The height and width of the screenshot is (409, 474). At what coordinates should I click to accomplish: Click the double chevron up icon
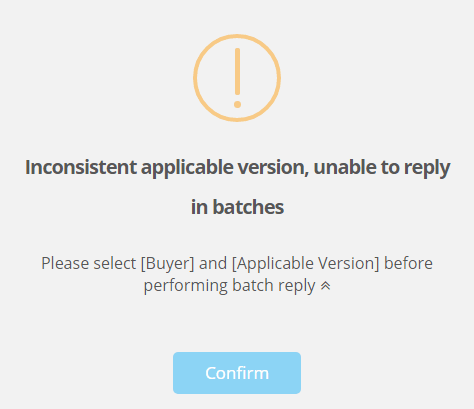pyautogui.click(x=325, y=286)
